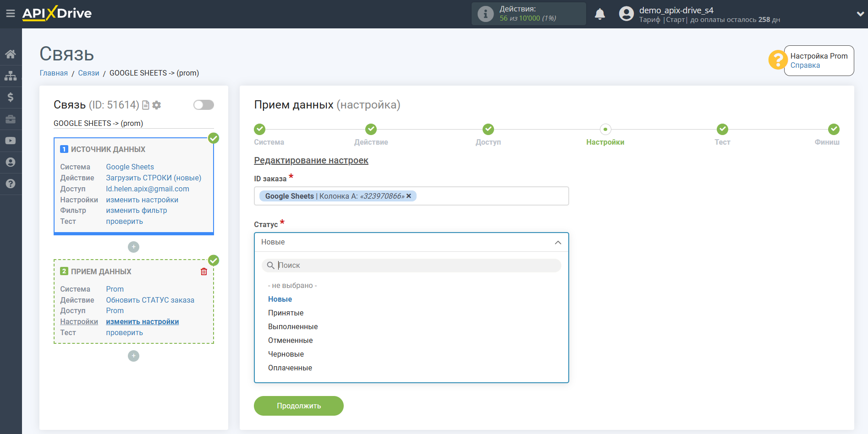
Task: Click the Продолжить button
Action: pyautogui.click(x=299, y=406)
